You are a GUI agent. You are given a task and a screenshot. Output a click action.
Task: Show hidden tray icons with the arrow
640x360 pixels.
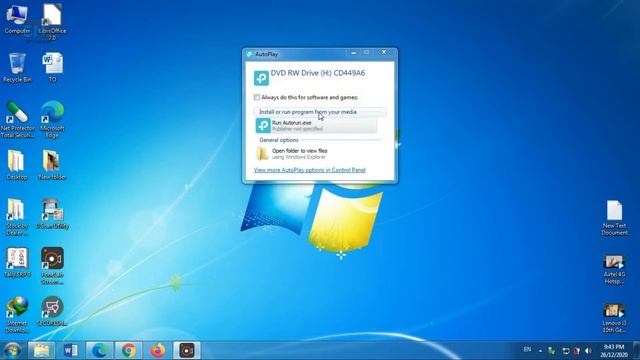(x=540, y=351)
